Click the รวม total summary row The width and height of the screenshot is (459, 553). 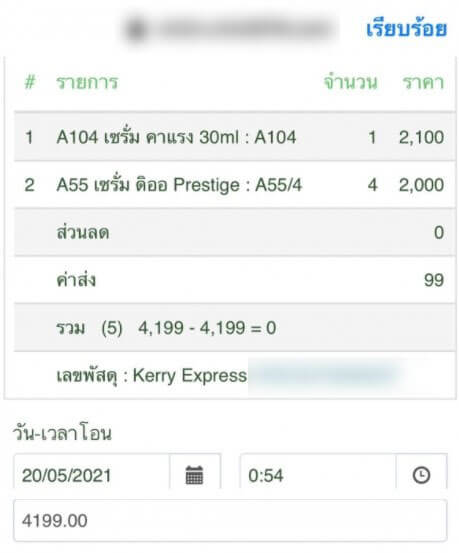tap(235, 328)
